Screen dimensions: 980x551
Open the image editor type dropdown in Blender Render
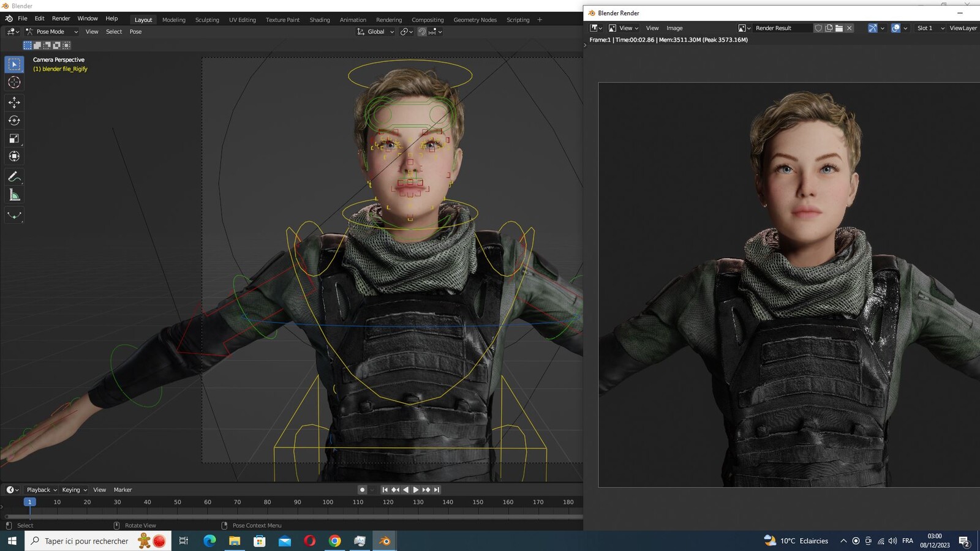596,28
